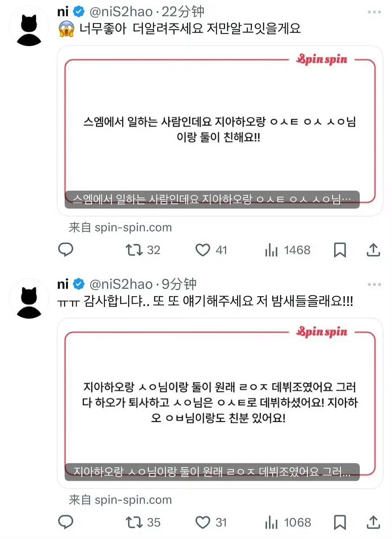Open second Spin spin card about 데뷔조

coord(220,403)
